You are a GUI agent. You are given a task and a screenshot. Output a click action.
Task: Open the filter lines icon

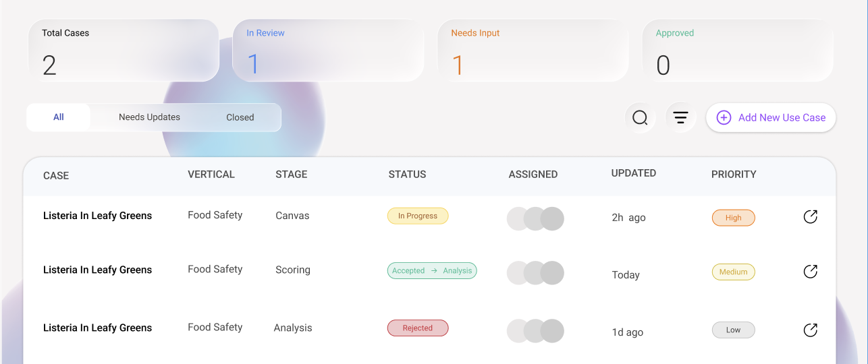click(680, 118)
